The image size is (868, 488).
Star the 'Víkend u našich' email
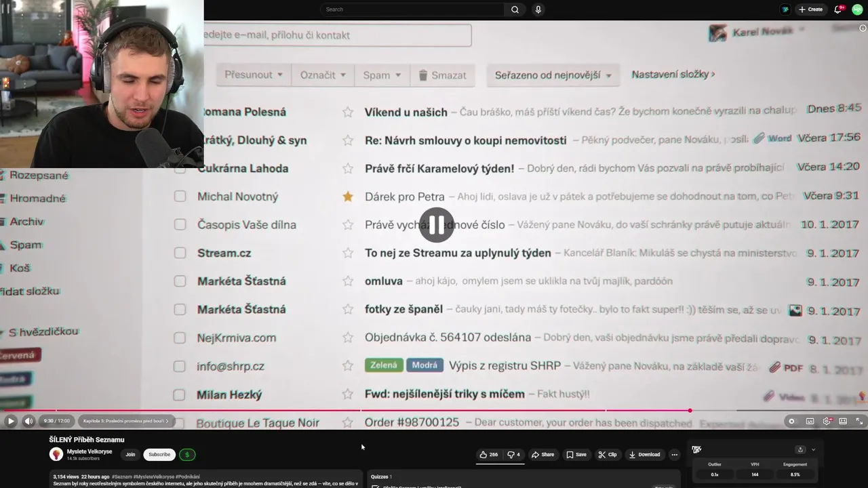point(348,112)
